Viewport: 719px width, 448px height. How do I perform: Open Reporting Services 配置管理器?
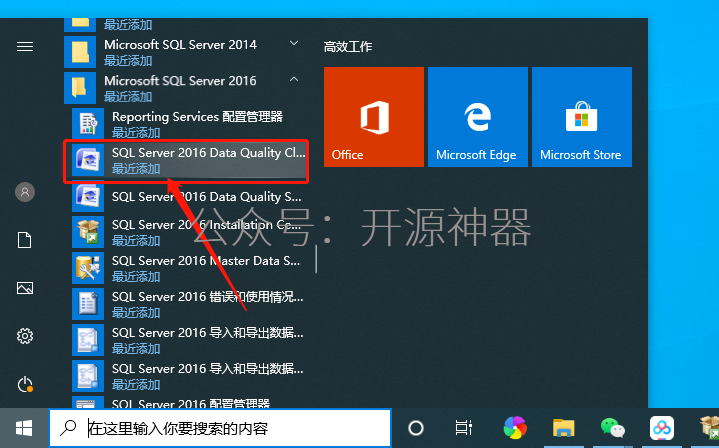(188, 124)
